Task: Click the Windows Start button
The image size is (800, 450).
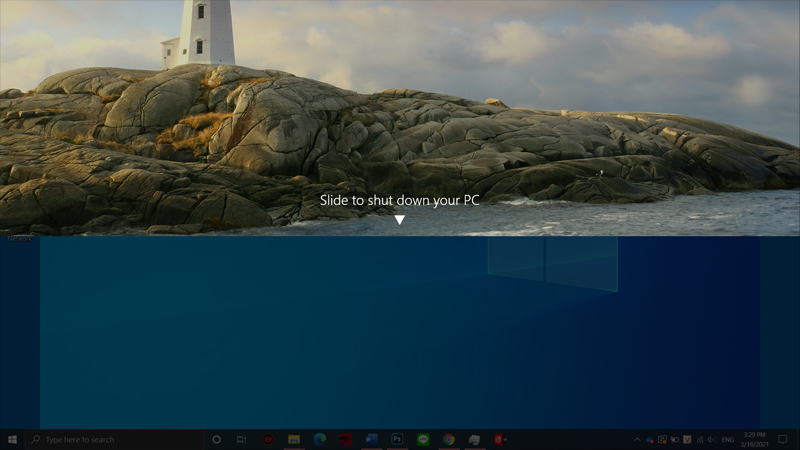Action: tap(12, 439)
